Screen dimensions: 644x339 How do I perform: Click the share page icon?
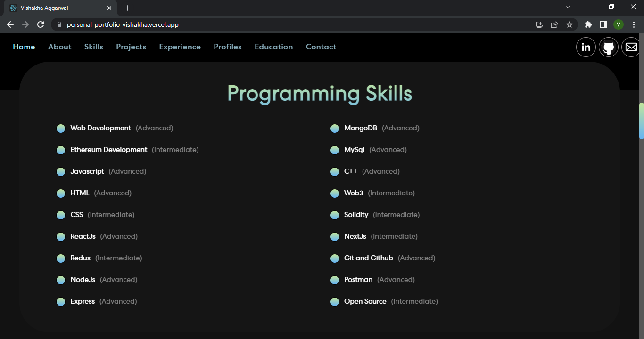click(x=554, y=24)
